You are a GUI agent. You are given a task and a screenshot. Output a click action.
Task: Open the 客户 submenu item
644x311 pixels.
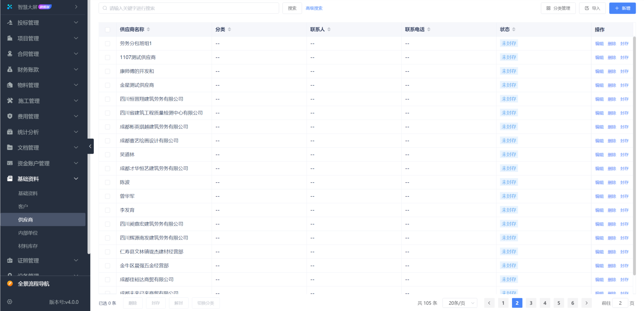43,207
